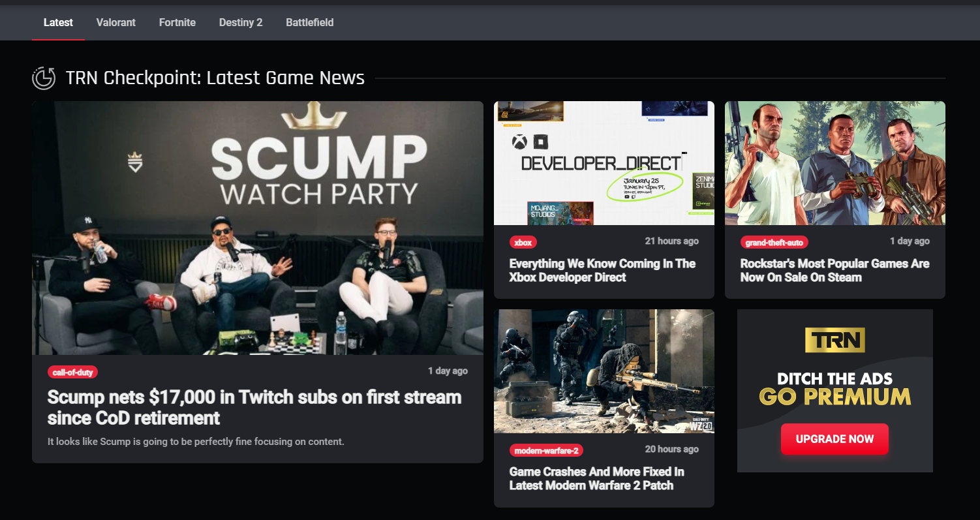The height and width of the screenshot is (520, 980).
Task: Open Modern Warfare 2 Patch headline
Action: (596, 478)
